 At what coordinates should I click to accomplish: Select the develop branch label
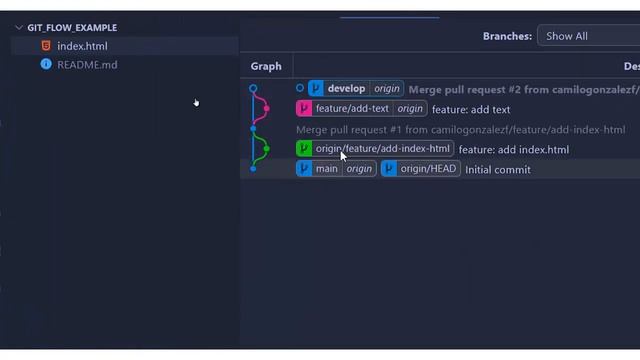coord(347,89)
